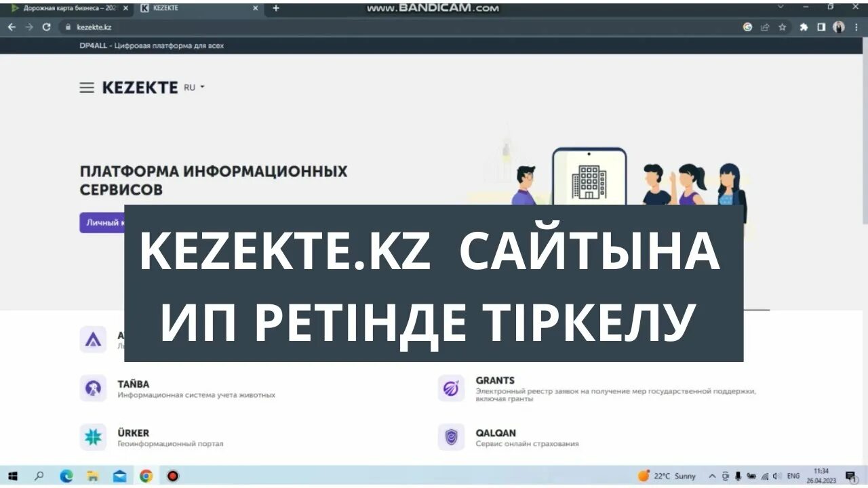Screen dimensions: 868x488
Task: Open the Wi-Fi network tray icon
Action: point(765,476)
